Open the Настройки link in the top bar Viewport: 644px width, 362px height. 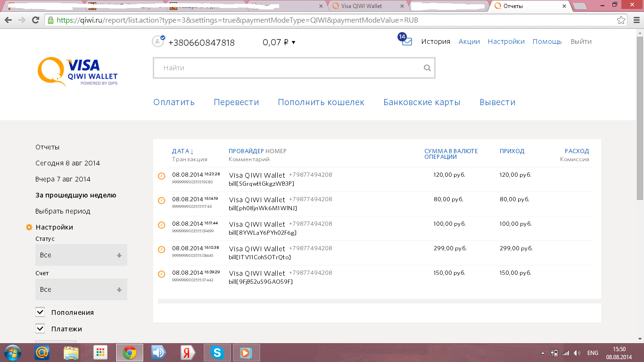[x=506, y=41]
